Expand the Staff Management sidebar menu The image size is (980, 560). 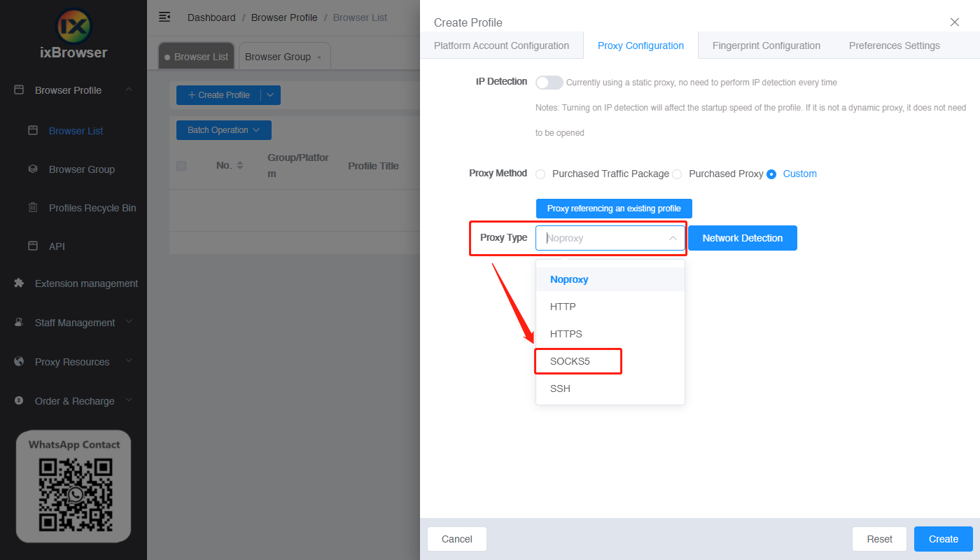[x=129, y=323]
